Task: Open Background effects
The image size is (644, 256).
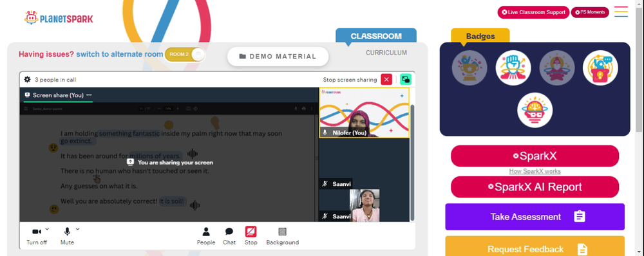Action: click(x=282, y=236)
